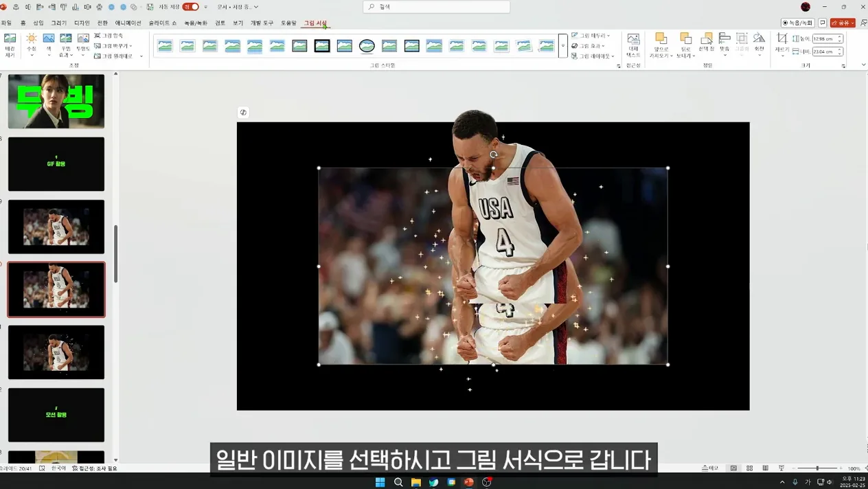Viewport: 868px width, 489px height.
Task: Open 그림 스타일 group dialog launcher
Action: click(x=618, y=66)
